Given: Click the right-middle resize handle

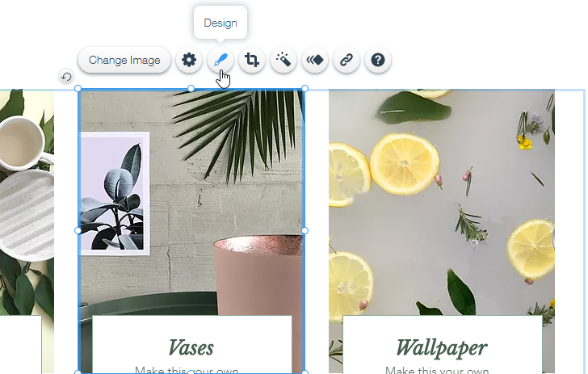Looking at the screenshot, I should point(304,230).
